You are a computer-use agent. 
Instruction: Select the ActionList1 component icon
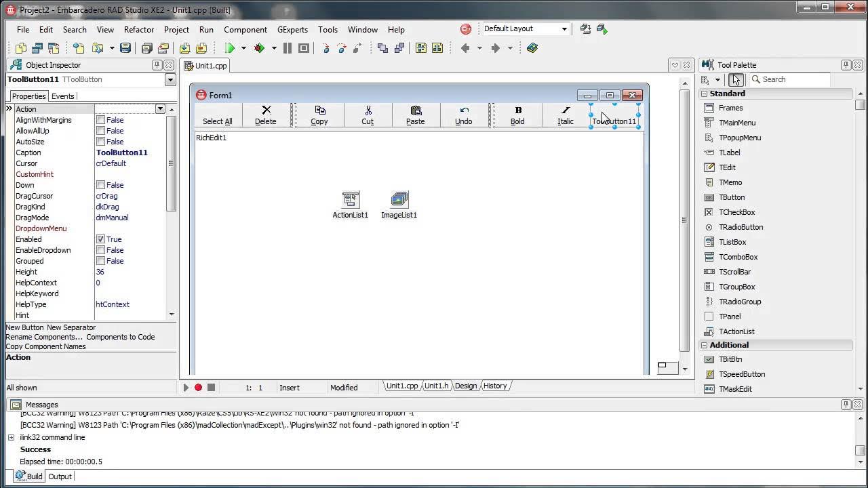tap(351, 199)
